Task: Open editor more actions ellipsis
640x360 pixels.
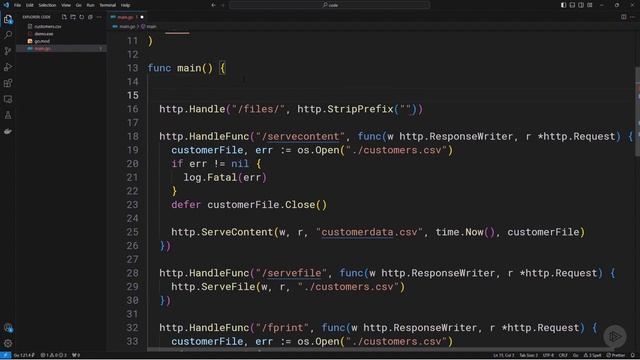Action: point(633,17)
